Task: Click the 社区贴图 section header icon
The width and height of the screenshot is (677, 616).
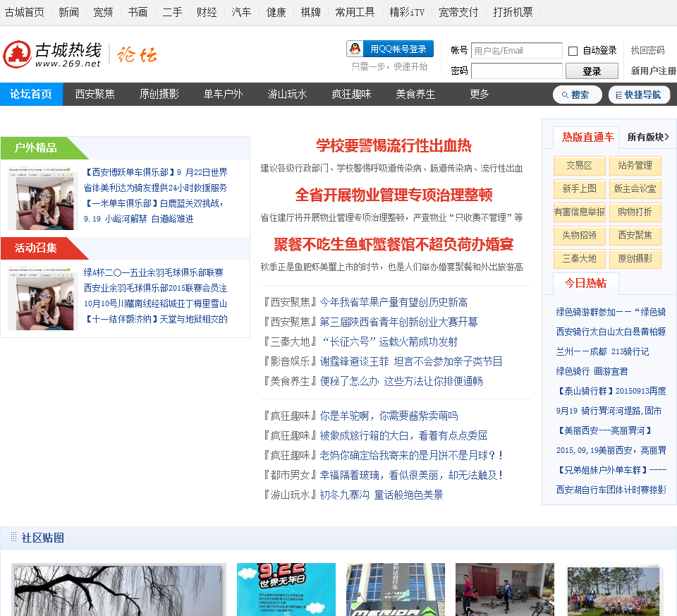Action: [13, 538]
